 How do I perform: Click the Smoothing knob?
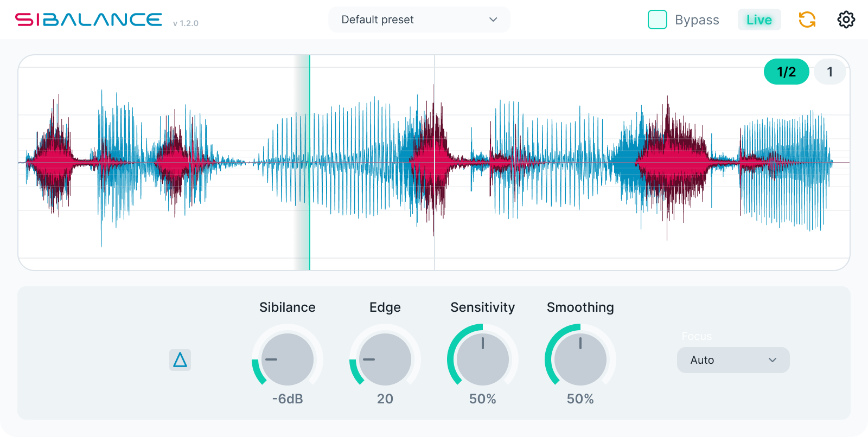tap(580, 359)
